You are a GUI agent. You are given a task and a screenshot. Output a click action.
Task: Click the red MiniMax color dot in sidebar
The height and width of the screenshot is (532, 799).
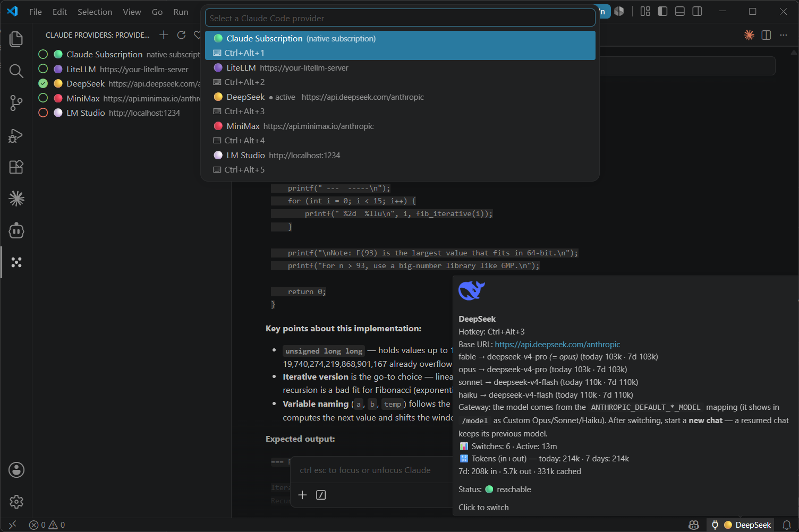pos(58,98)
